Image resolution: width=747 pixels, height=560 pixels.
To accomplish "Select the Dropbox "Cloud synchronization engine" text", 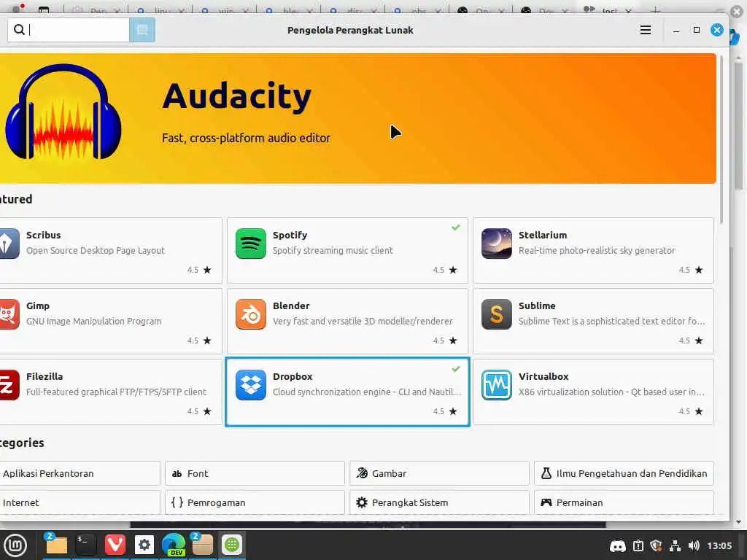I will [x=367, y=392].
